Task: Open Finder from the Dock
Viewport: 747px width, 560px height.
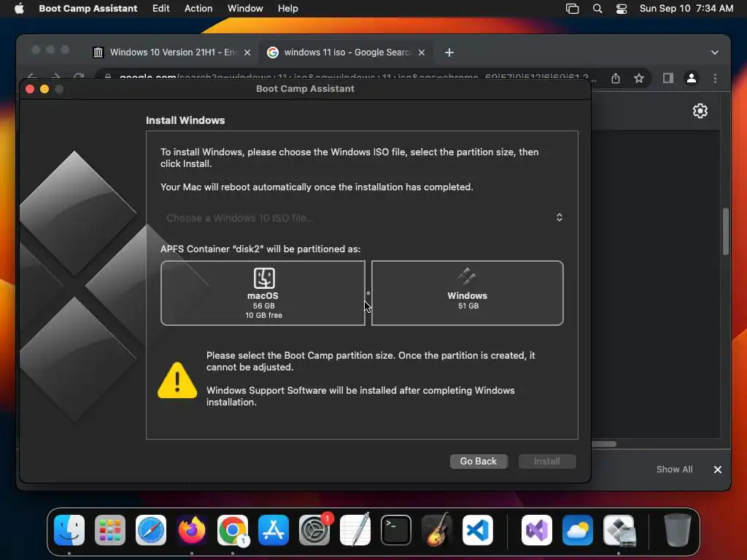Action: tap(69, 530)
